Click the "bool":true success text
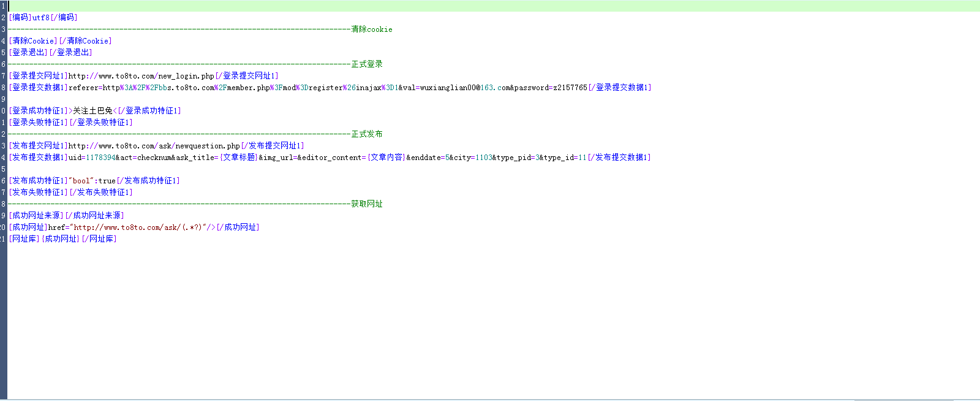Image resolution: width=980 pixels, height=401 pixels. [92, 181]
